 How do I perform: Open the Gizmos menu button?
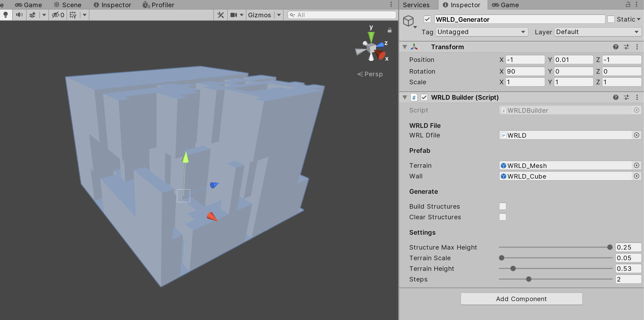pos(259,15)
